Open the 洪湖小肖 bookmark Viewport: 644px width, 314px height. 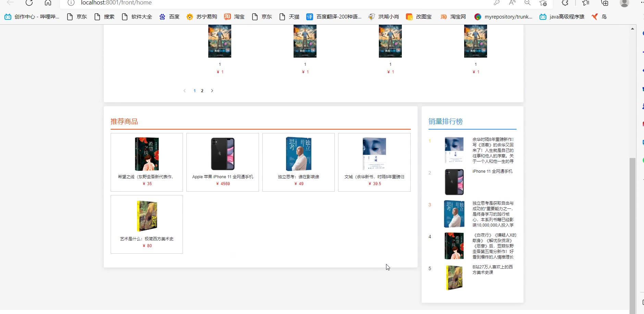pos(384,16)
